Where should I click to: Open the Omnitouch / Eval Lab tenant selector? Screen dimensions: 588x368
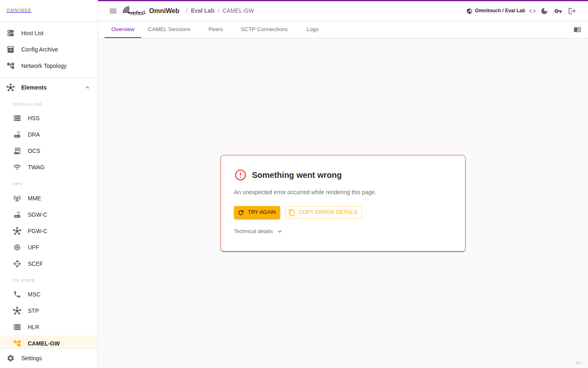[496, 11]
